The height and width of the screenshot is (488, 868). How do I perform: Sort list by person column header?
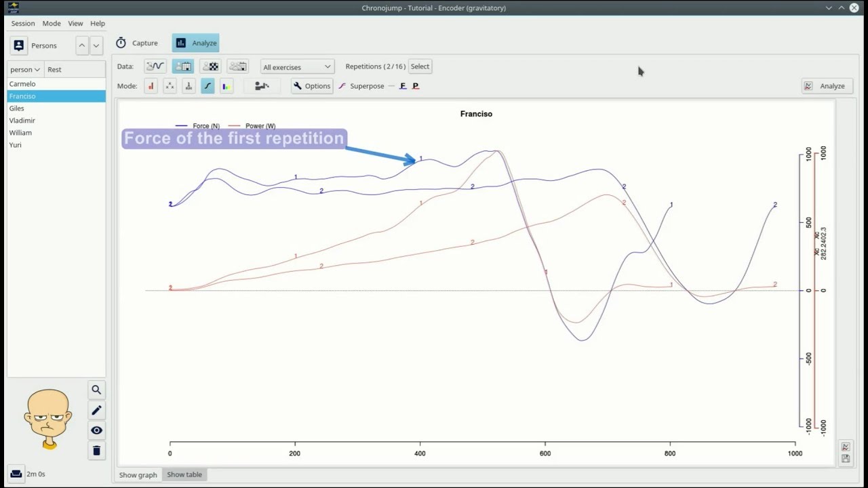(x=25, y=69)
